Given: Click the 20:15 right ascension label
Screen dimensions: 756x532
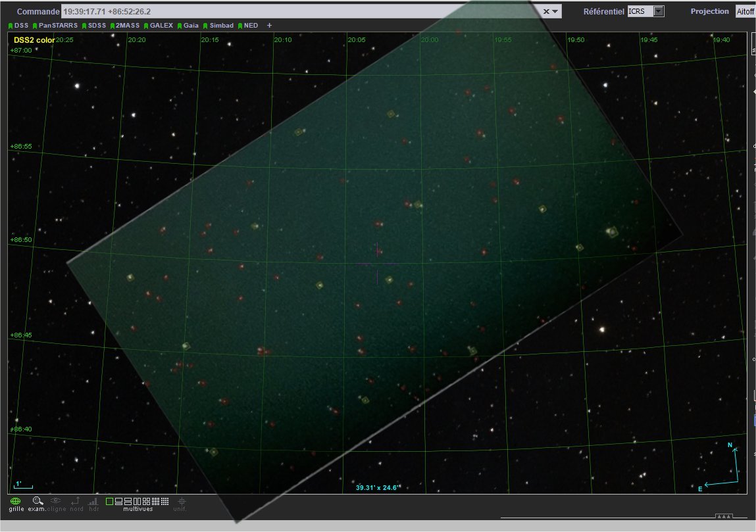Looking at the screenshot, I should click(210, 40).
